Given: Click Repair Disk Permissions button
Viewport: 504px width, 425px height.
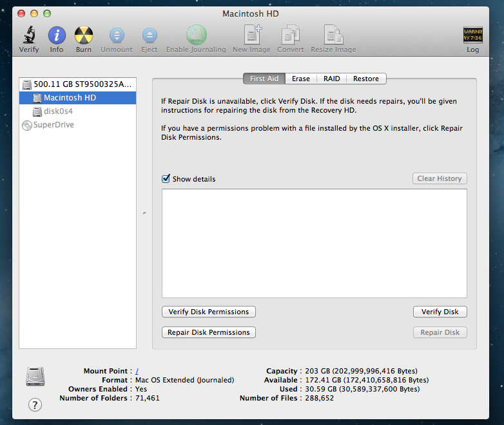Looking at the screenshot, I should click(x=209, y=332).
